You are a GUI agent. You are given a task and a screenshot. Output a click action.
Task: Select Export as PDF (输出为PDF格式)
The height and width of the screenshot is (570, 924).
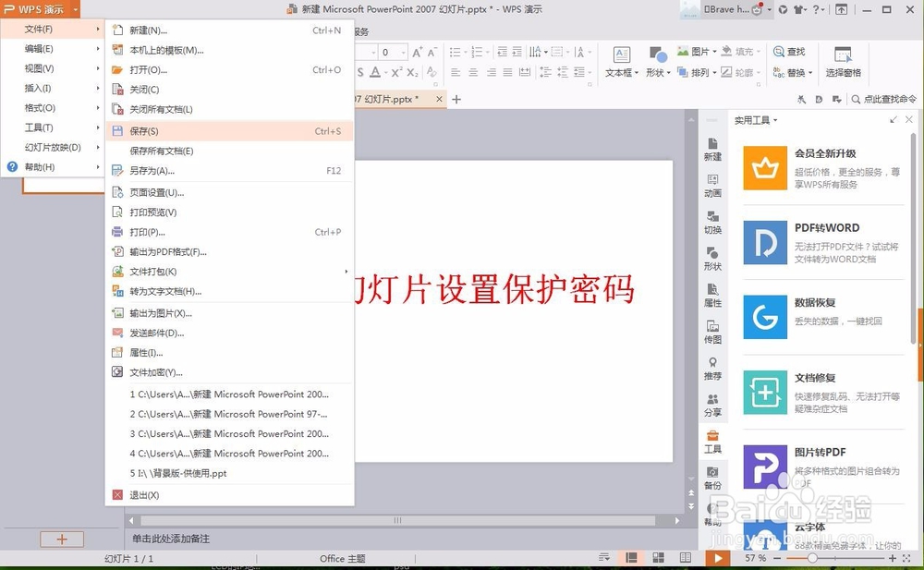pos(230,251)
